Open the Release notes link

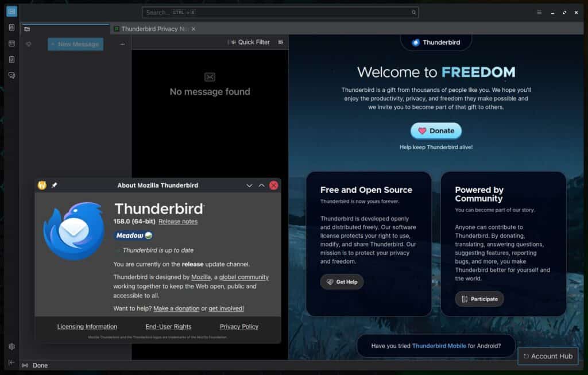click(x=178, y=222)
